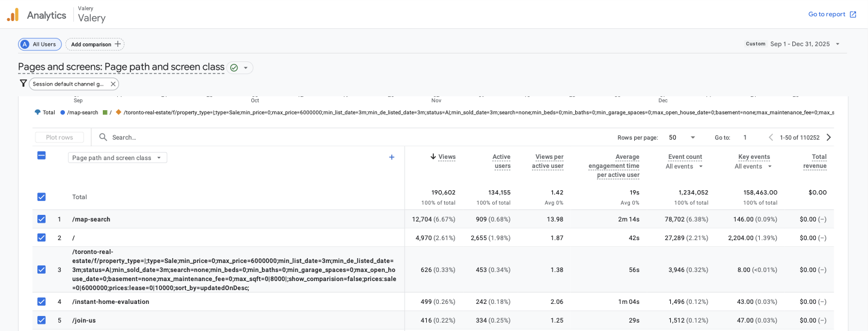
Task: Click the Pages and screens report title
Action: tap(121, 67)
